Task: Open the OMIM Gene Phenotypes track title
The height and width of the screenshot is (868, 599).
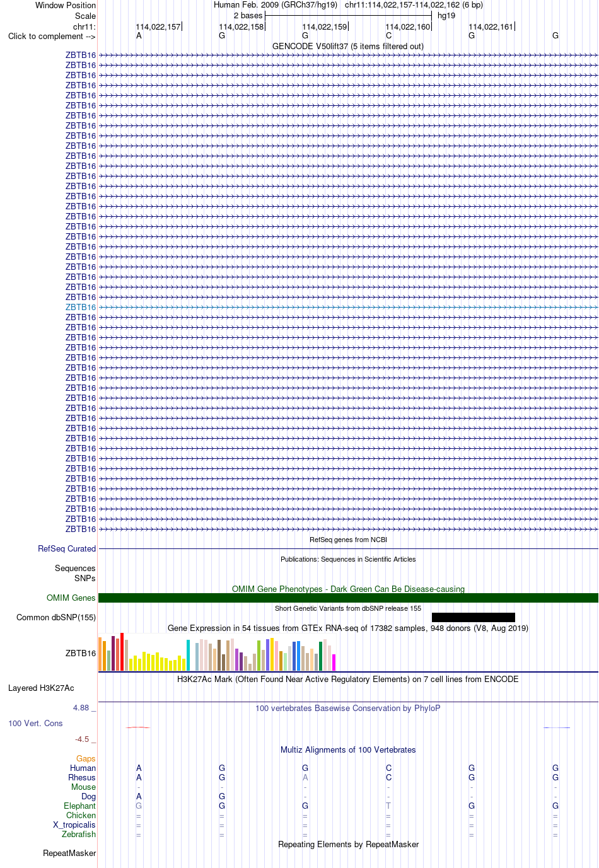Action: pos(348,589)
